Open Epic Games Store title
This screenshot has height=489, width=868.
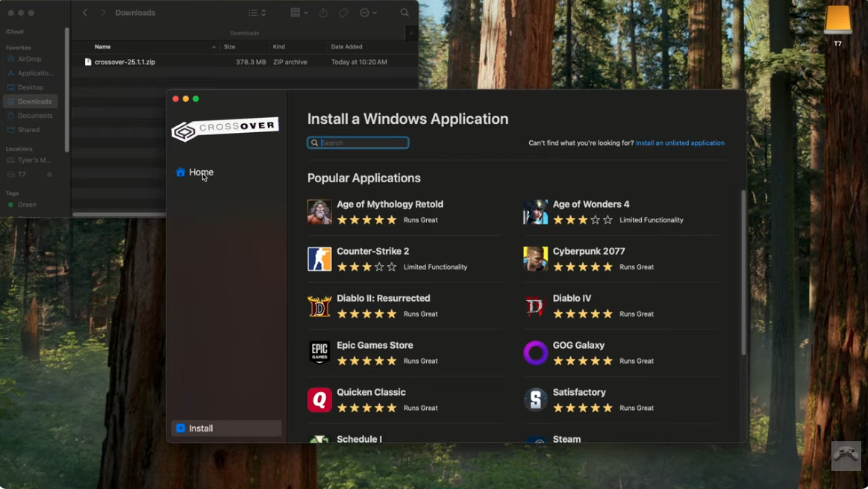[x=375, y=345]
